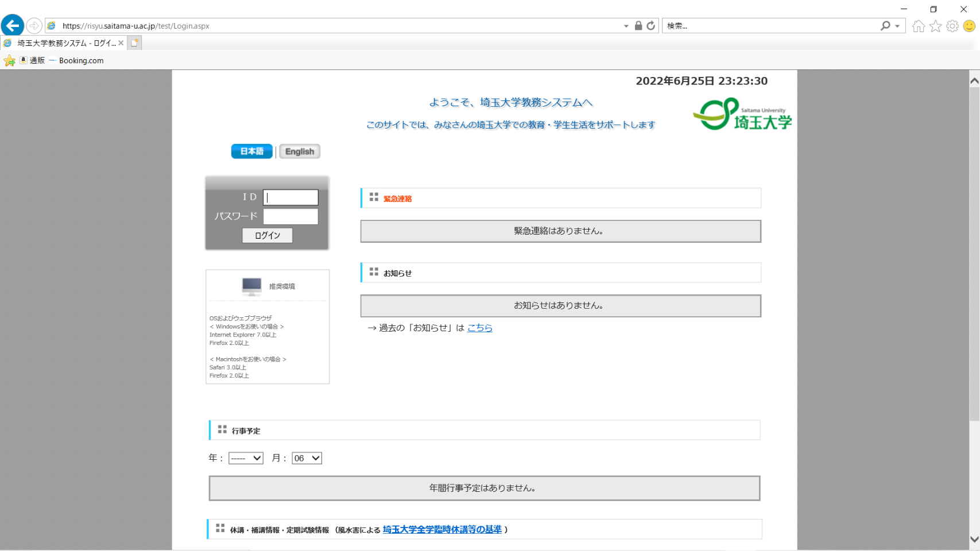Switch language to English
This screenshot has height=551, width=980.
300,152
